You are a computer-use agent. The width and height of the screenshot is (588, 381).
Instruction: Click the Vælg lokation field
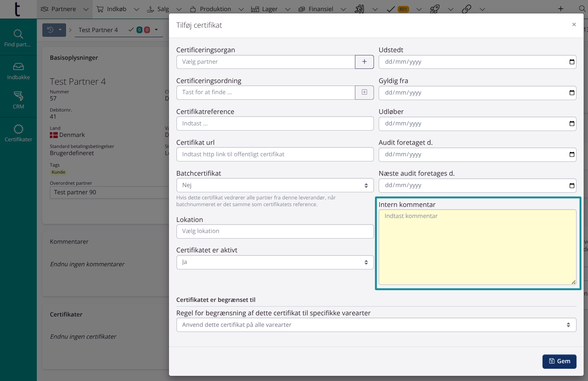click(x=275, y=231)
